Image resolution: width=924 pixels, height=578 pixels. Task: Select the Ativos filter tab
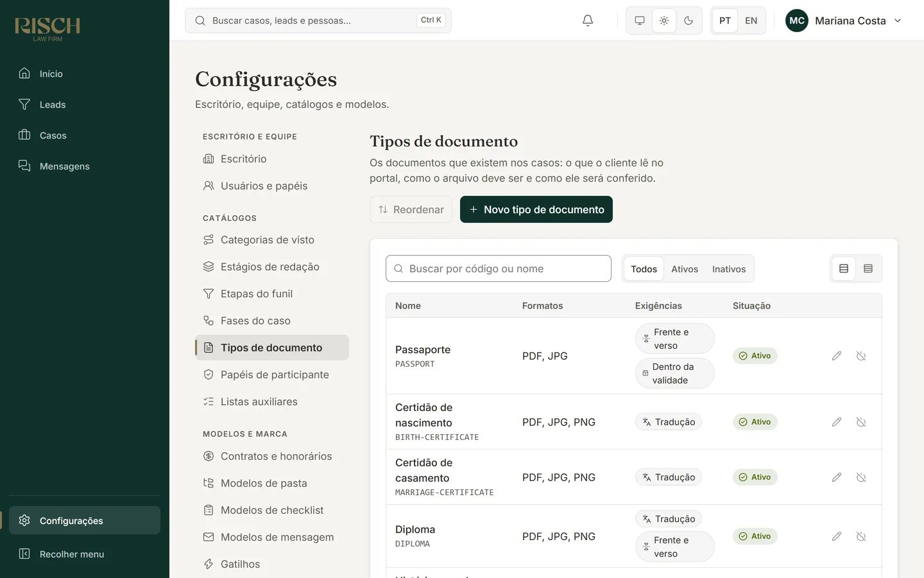(685, 269)
